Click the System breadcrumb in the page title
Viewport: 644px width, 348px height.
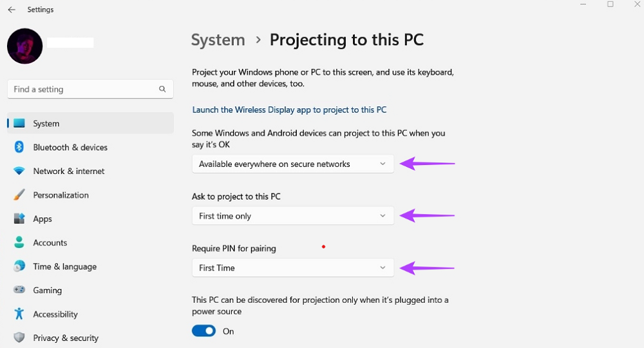[218, 40]
